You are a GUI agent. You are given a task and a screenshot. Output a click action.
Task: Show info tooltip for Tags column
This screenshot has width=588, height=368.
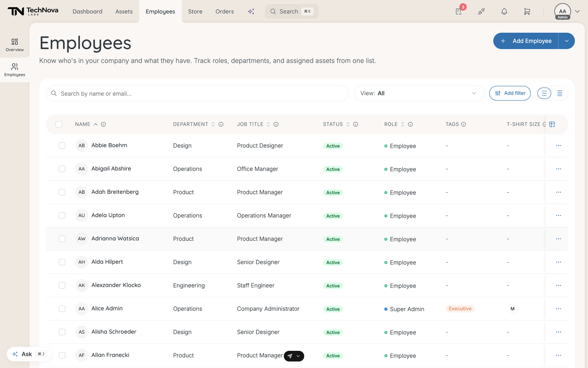click(463, 124)
